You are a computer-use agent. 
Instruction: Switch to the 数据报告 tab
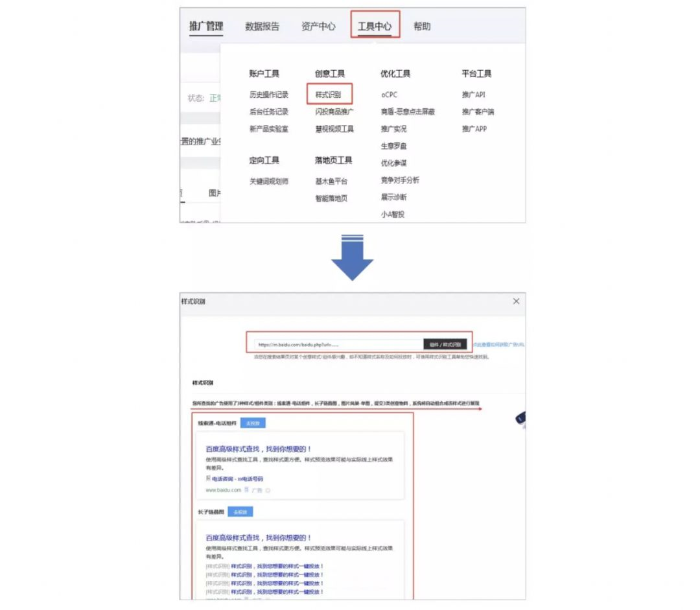click(x=262, y=27)
